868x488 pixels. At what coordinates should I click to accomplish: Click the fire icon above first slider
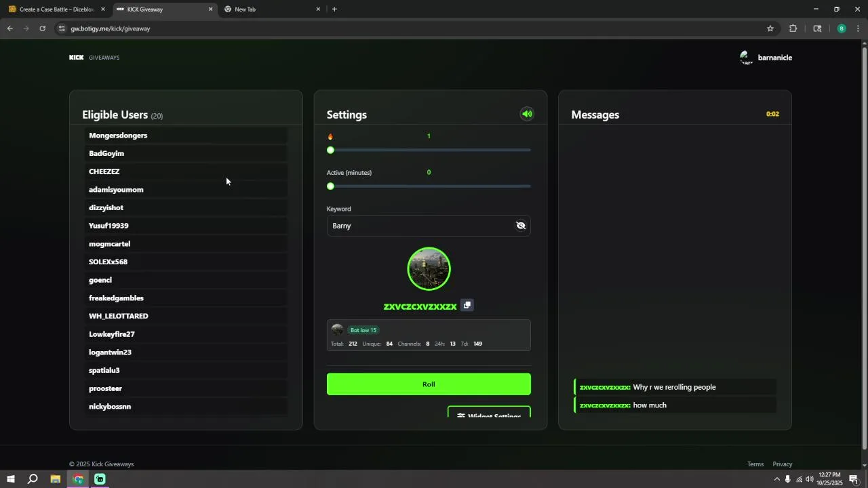point(330,136)
